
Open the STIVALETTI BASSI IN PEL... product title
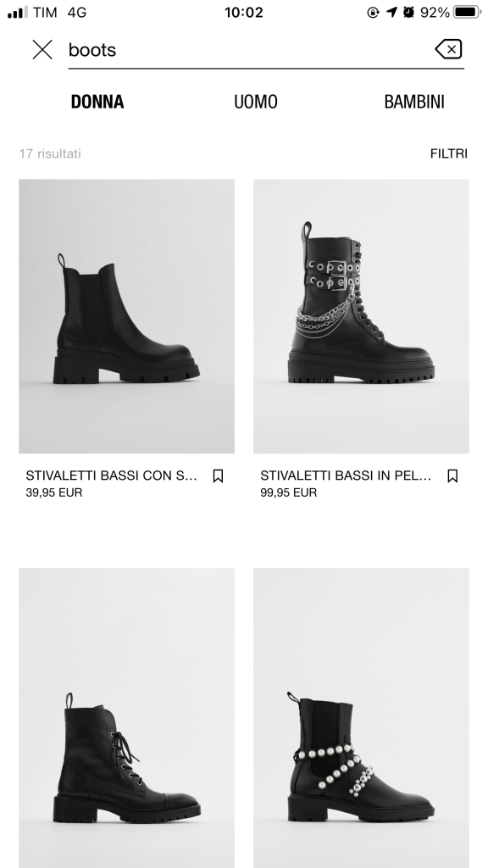tap(346, 476)
